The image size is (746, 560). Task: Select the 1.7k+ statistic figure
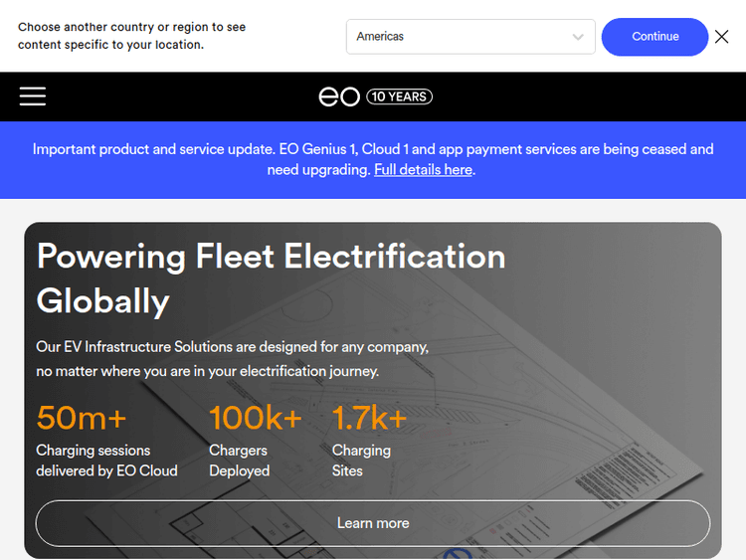pyautogui.click(x=369, y=418)
